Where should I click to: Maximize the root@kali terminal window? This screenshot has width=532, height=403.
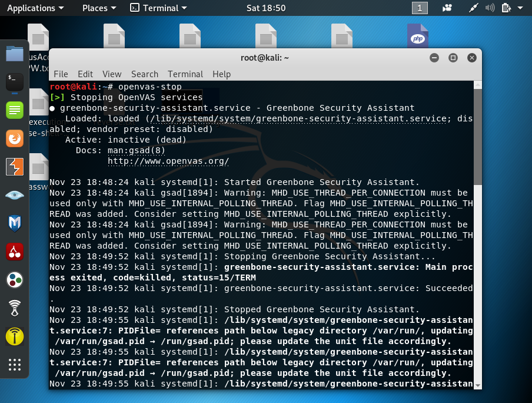(453, 58)
